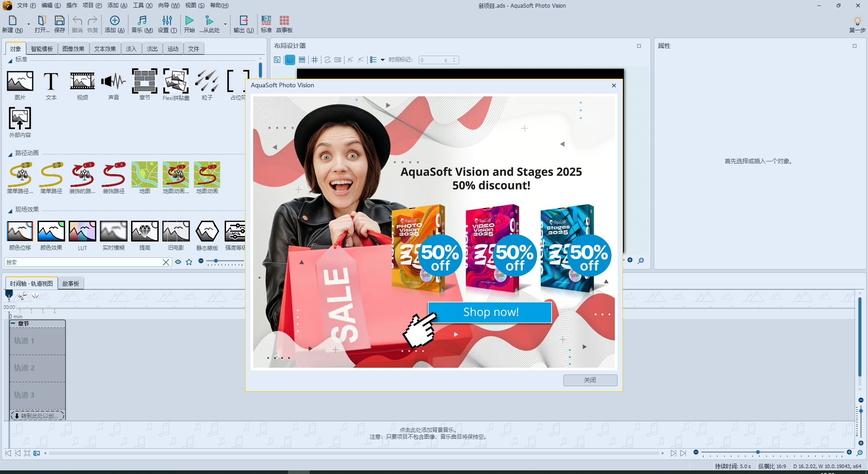Select the 简单路径 path animation icon
The width and height of the screenshot is (868, 474).
coord(51,175)
